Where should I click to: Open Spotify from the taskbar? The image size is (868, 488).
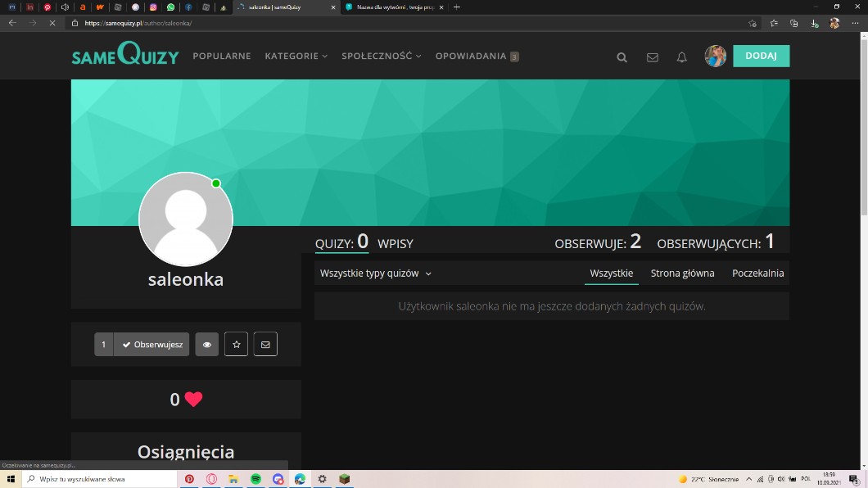(x=255, y=479)
